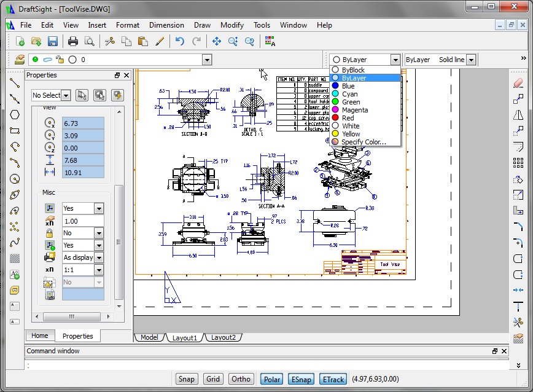
Task: Click the Properties Painter brush icon
Action: coord(160,42)
